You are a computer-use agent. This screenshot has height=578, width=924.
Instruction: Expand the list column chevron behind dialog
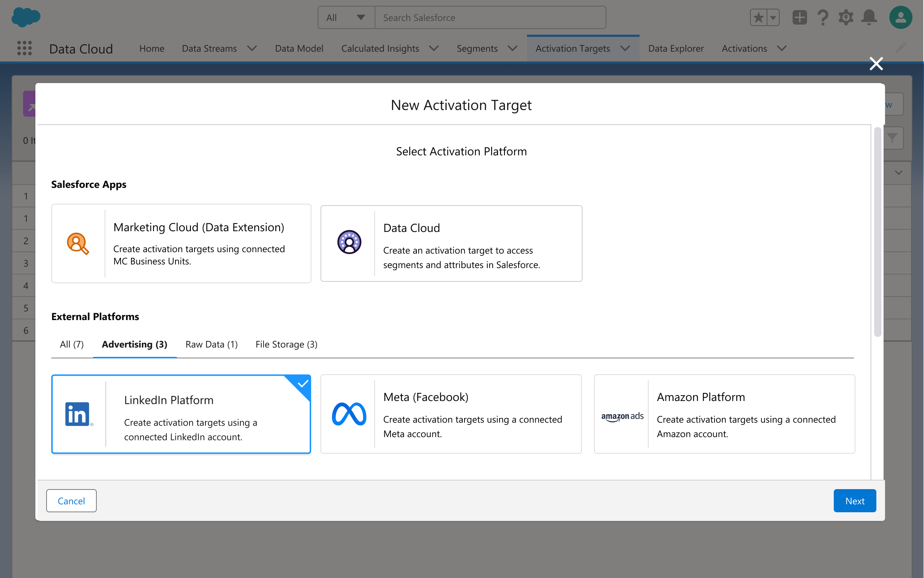pos(898,172)
